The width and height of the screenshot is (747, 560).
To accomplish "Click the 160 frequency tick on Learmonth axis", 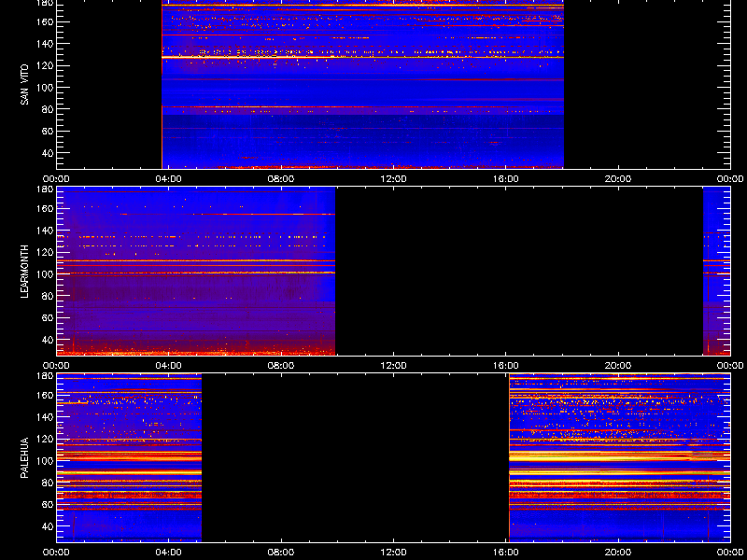I will tap(46, 208).
